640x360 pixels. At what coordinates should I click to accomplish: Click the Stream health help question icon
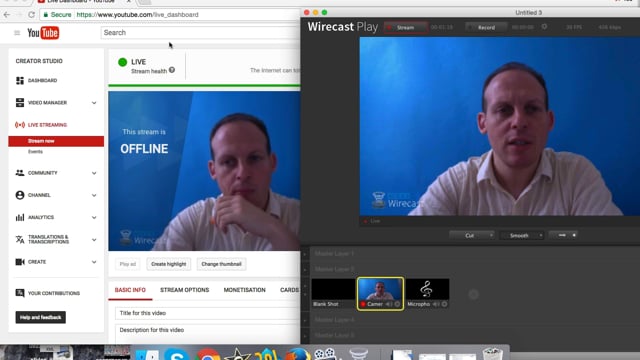coord(172,70)
